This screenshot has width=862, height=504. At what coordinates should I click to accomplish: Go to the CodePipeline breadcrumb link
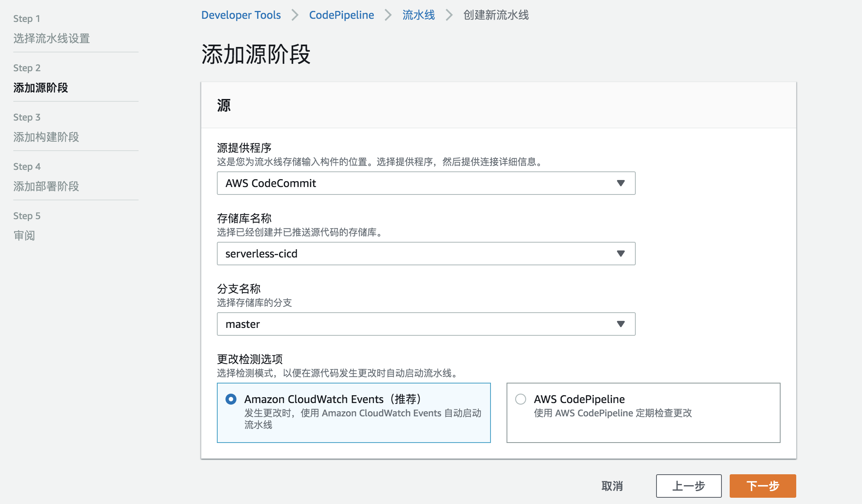tap(341, 15)
